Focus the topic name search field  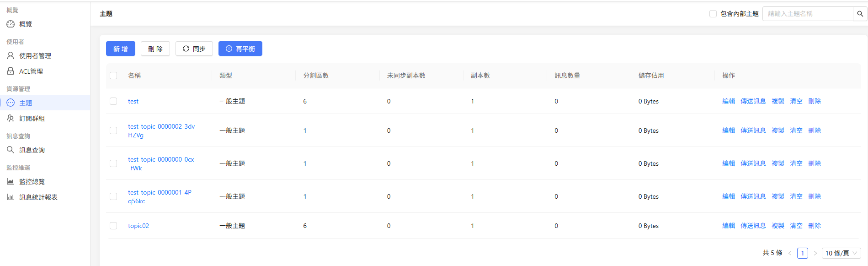808,14
